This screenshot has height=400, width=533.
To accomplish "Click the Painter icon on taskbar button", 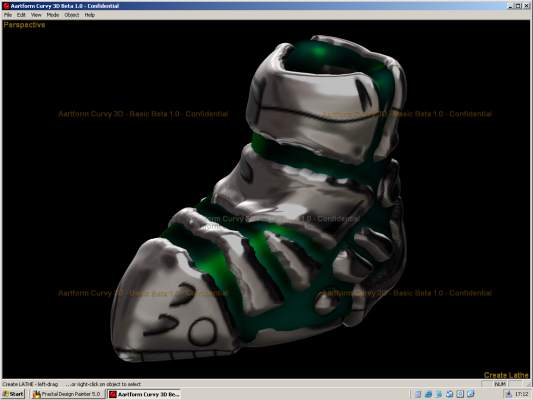I will pos(36,395).
